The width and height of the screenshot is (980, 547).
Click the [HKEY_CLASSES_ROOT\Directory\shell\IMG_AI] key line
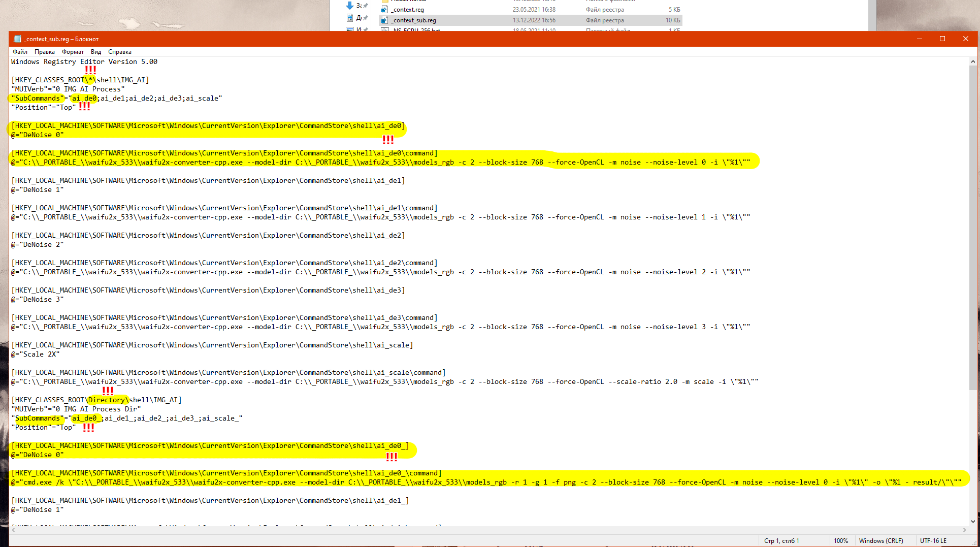(96, 400)
